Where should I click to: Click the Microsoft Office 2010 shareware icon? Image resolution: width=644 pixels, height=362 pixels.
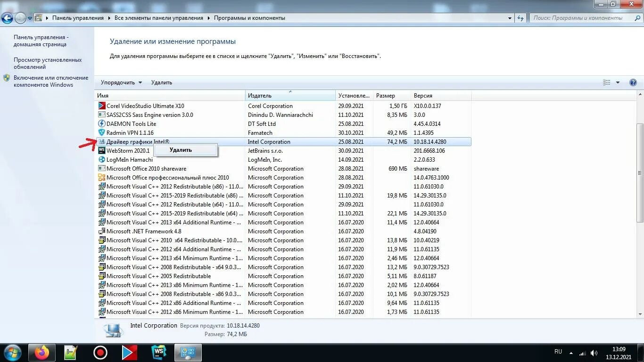coord(101,169)
